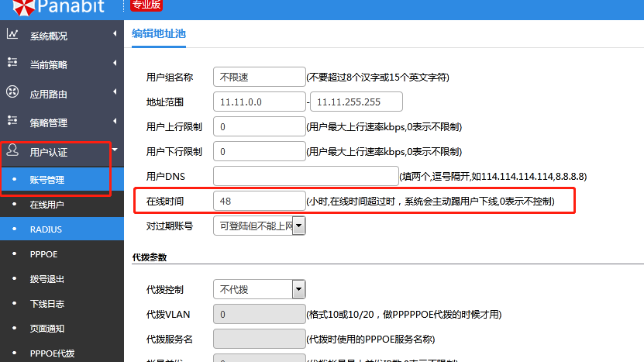This screenshot has width=644, height=362.
Task: Click the 当前策略 list icon
Action: point(12,62)
